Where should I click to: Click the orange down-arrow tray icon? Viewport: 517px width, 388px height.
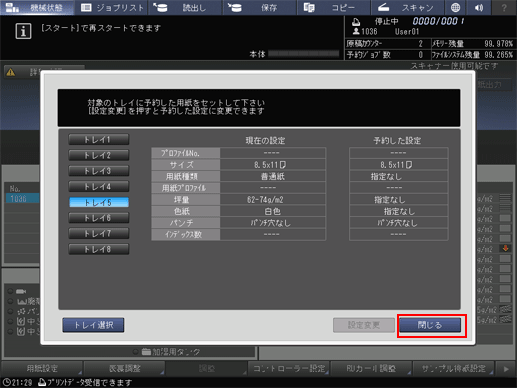tap(505, 248)
